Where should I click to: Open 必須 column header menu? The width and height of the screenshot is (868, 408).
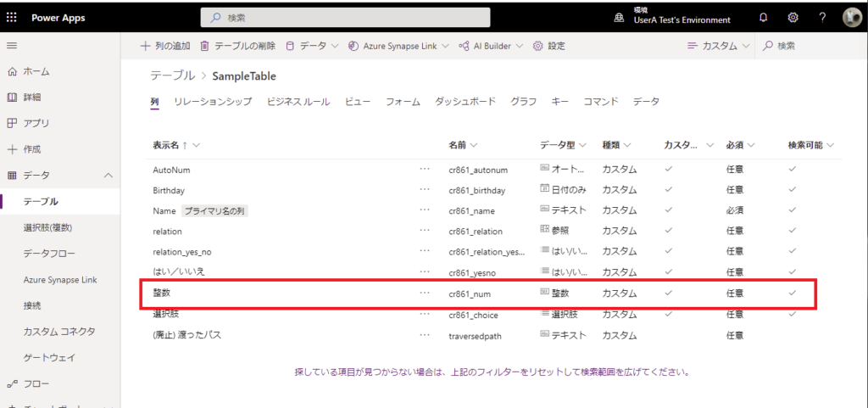click(741, 145)
